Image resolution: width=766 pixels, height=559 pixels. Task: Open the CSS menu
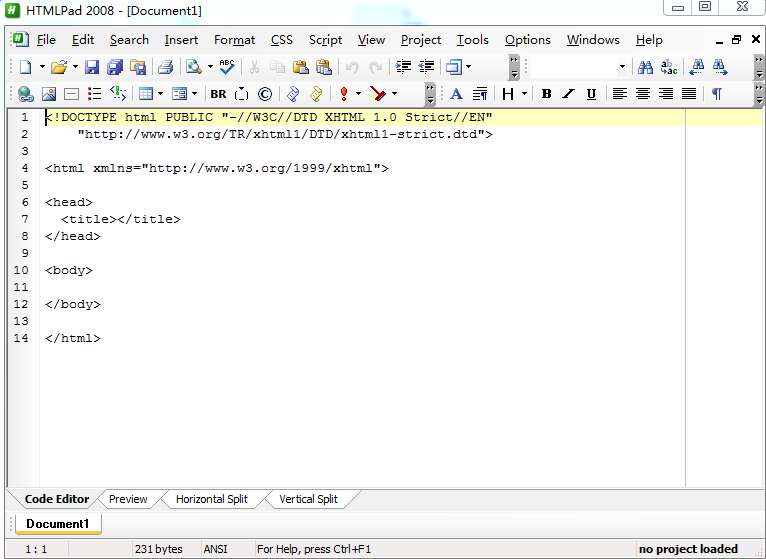pos(282,40)
